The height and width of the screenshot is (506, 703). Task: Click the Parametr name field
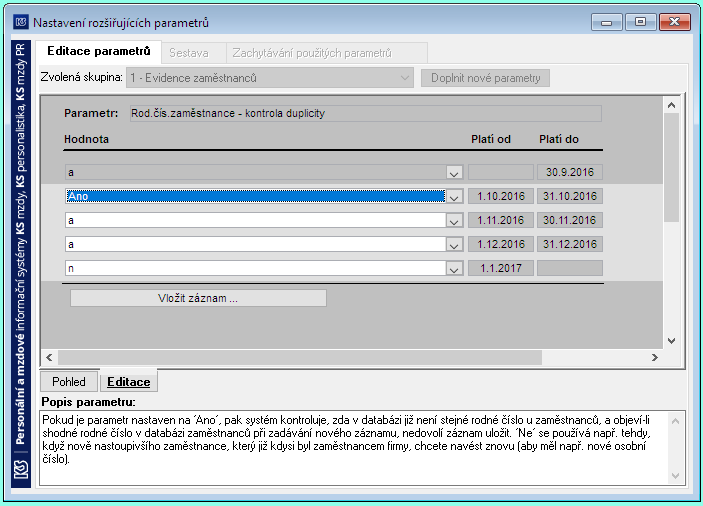tap(365, 113)
